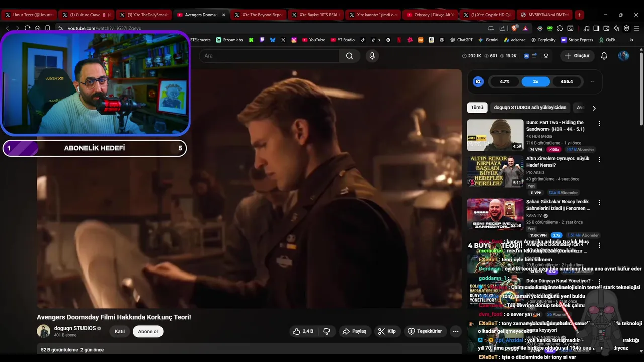Open a new browser tab
The width and height of the screenshot is (644, 362).
coord(579,15)
